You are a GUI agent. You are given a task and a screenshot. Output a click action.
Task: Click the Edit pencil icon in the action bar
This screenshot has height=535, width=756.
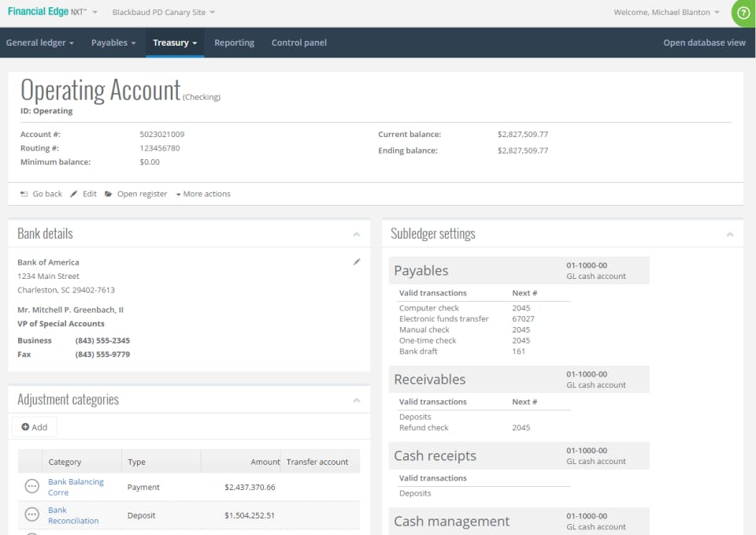click(74, 194)
